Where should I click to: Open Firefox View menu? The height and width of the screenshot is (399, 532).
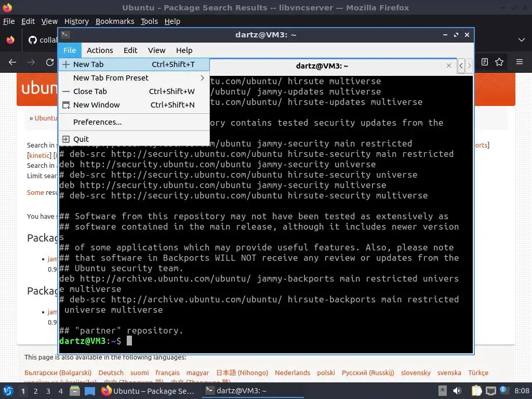(x=49, y=21)
